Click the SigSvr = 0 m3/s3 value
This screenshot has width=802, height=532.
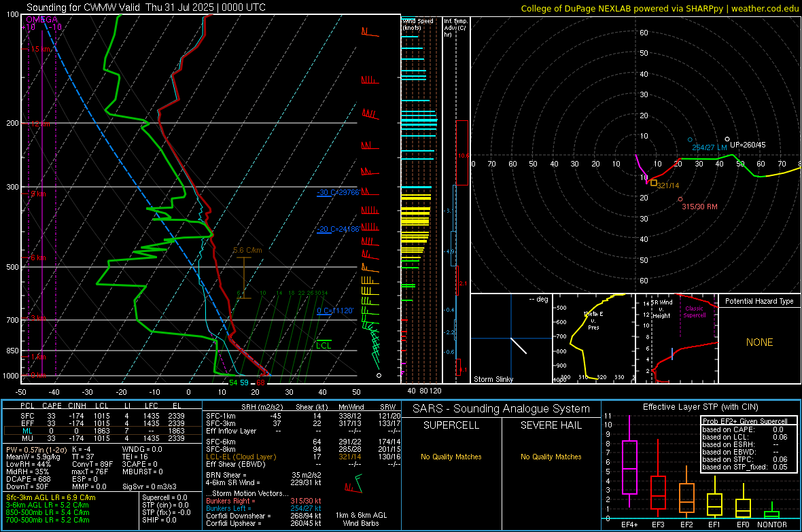click(x=150, y=486)
